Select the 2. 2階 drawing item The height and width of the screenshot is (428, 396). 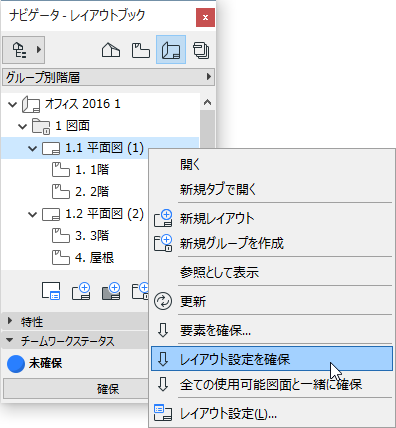pos(81,192)
